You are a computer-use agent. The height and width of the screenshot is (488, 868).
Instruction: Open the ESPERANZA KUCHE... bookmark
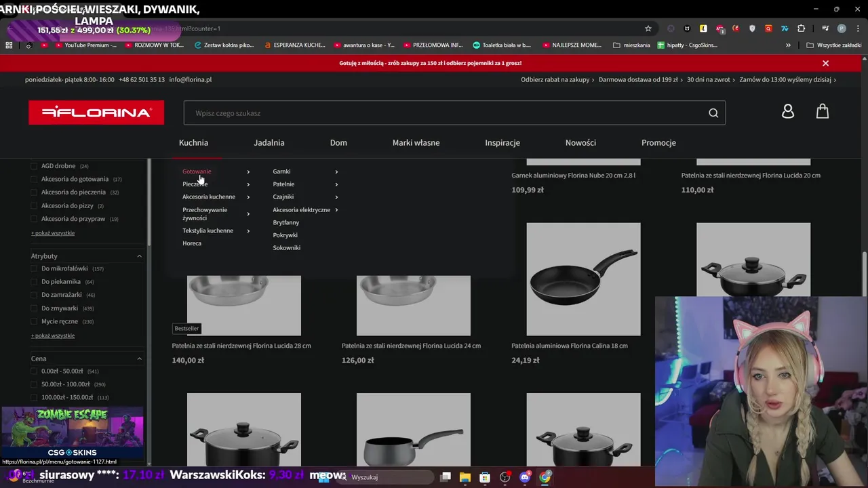tap(295, 45)
